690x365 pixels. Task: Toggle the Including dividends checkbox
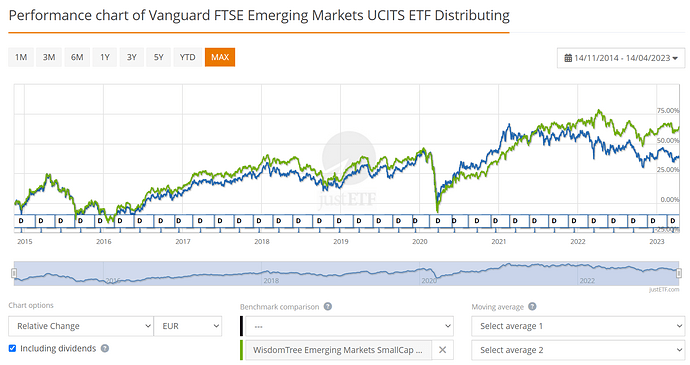(x=12, y=348)
